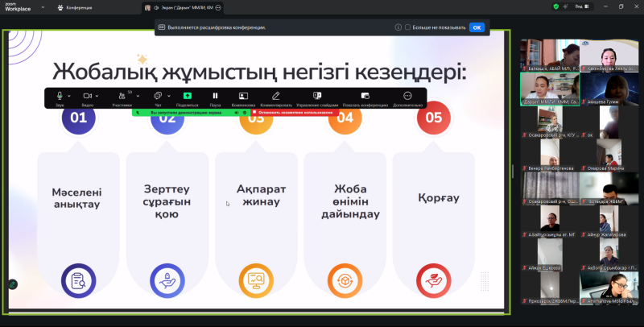Mute the microphone using Звук icon

(x=60, y=96)
